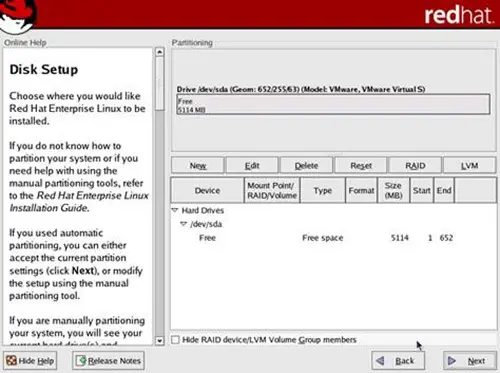The image size is (500, 373).
Task: Create a New partition
Action: 198,166
